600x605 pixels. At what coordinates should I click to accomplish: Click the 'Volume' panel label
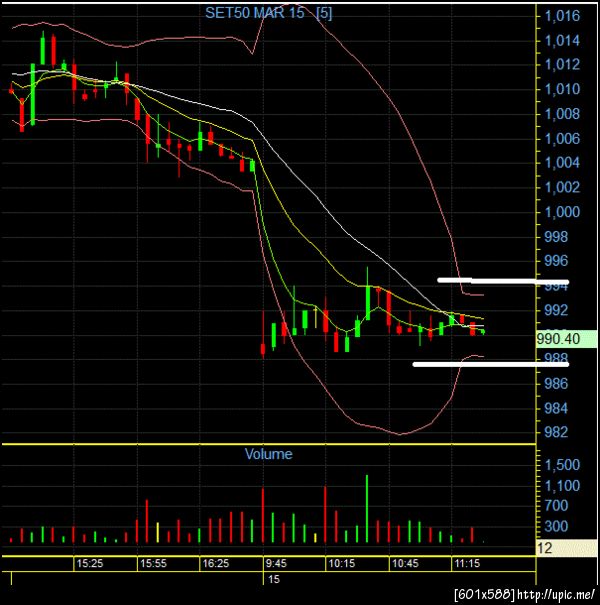click(x=269, y=454)
